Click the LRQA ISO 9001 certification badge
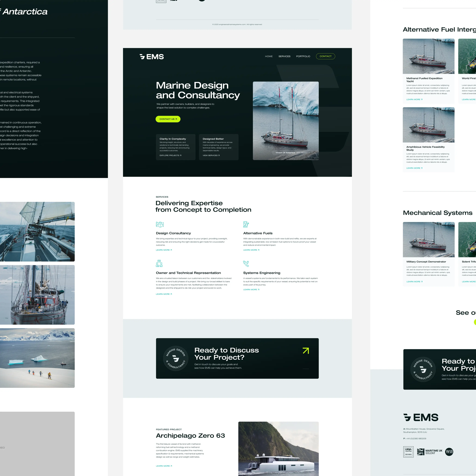The image size is (476, 476). point(408,452)
